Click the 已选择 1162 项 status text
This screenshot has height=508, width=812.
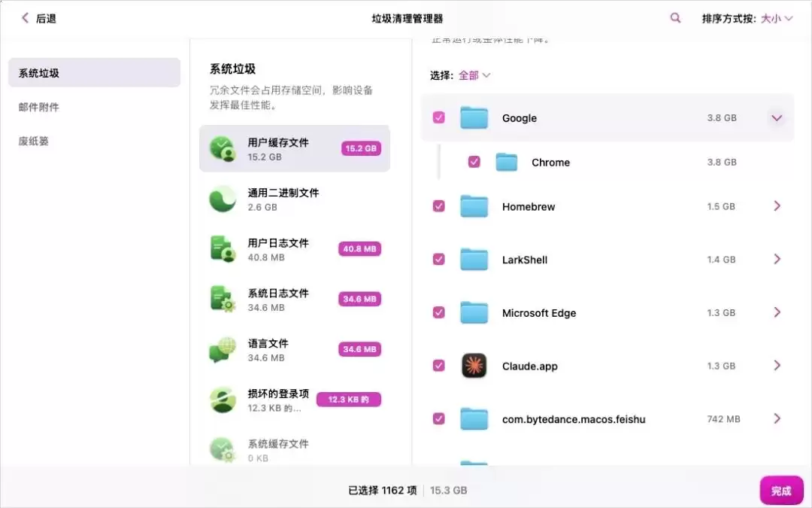coord(382,491)
